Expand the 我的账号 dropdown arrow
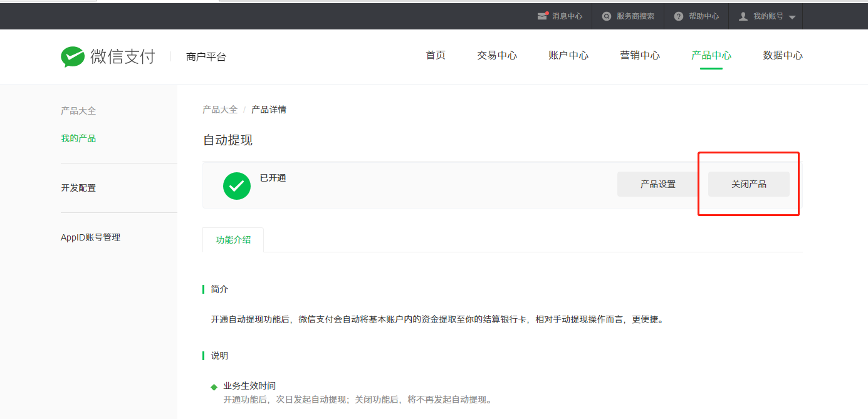The height and width of the screenshot is (419, 868). tap(792, 17)
